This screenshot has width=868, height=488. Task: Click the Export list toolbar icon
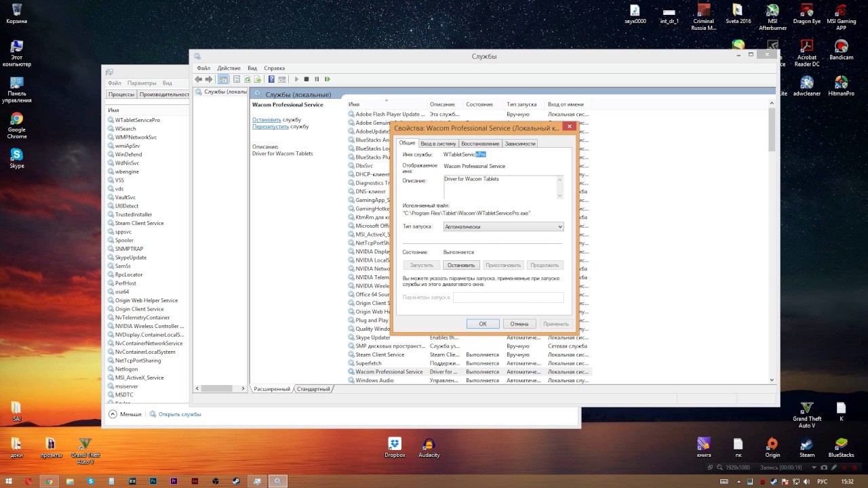pos(258,79)
